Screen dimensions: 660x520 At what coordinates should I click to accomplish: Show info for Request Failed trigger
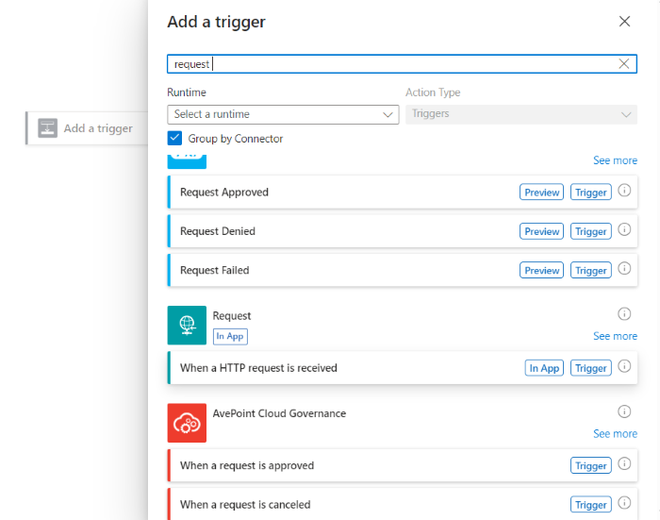(624, 269)
